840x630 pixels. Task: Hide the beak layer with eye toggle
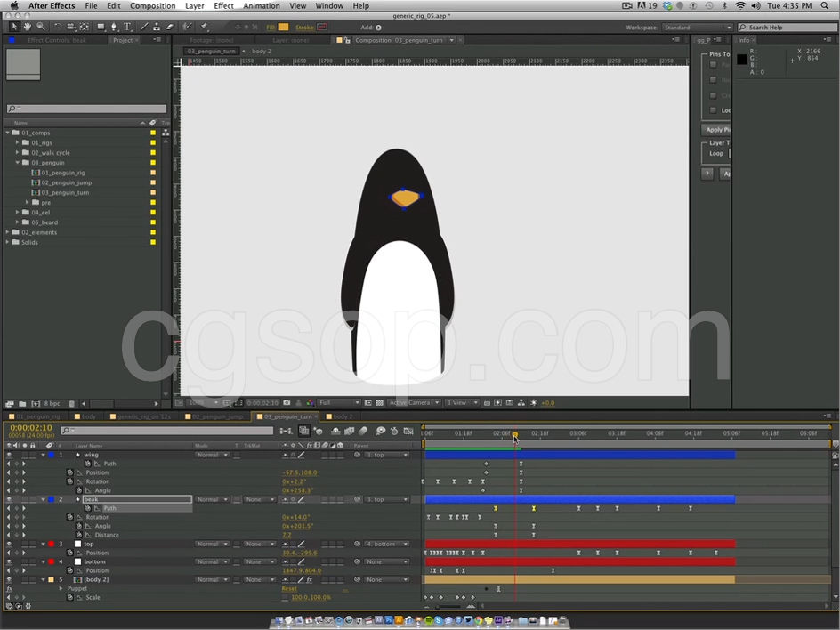coord(9,499)
